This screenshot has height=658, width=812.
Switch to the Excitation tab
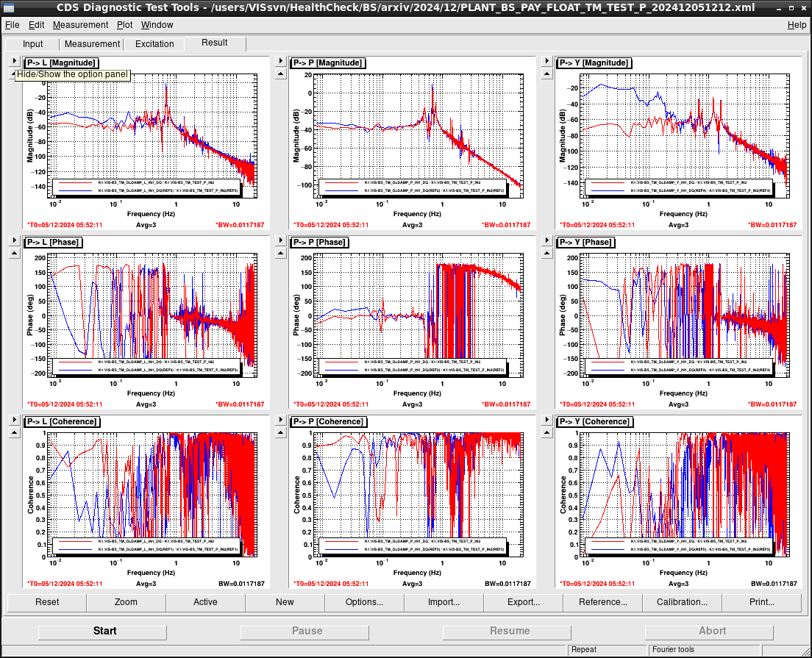point(154,44)
